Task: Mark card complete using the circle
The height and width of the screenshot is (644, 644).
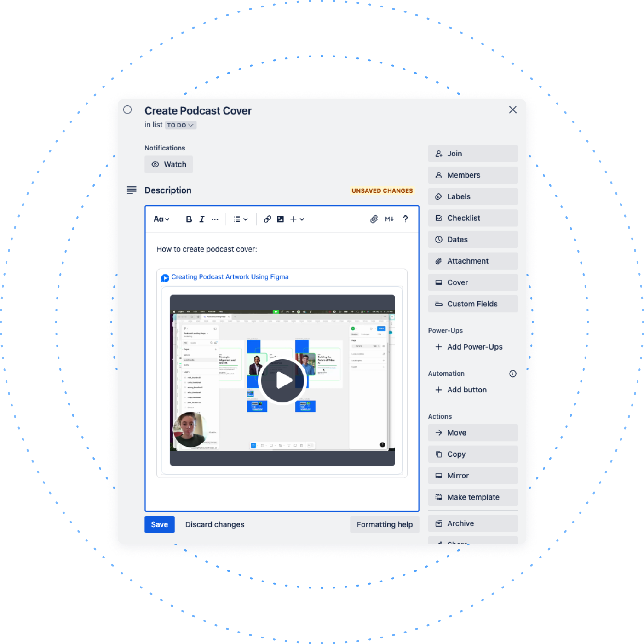Action: coord(128,110)
